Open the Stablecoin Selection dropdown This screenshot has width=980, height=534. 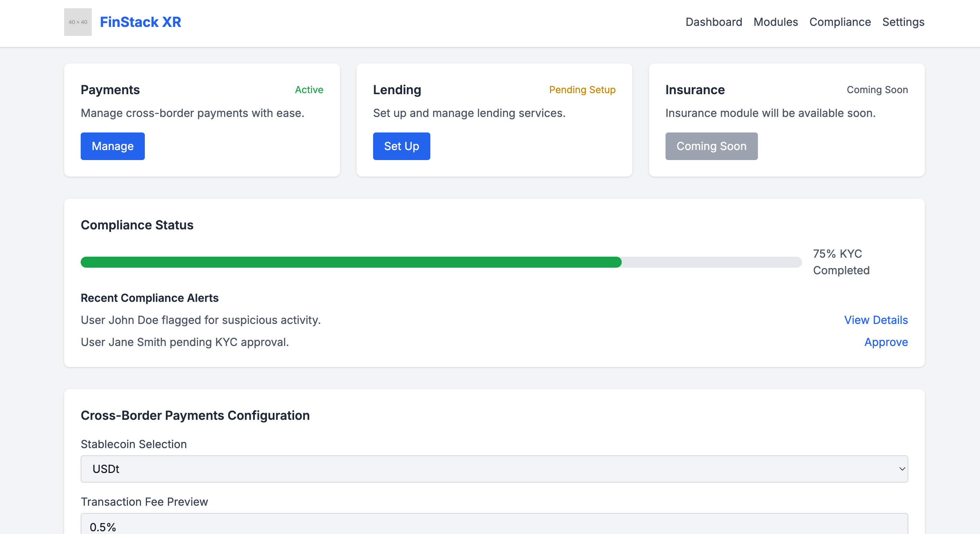[494, 469]
